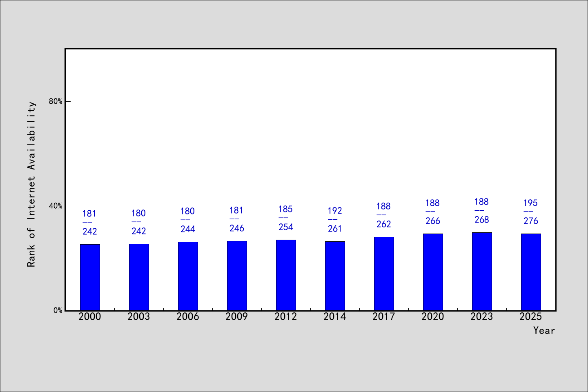Select the 2025 bar
The height and width of the screenshot is (392, 588).
tap(531, 272)
